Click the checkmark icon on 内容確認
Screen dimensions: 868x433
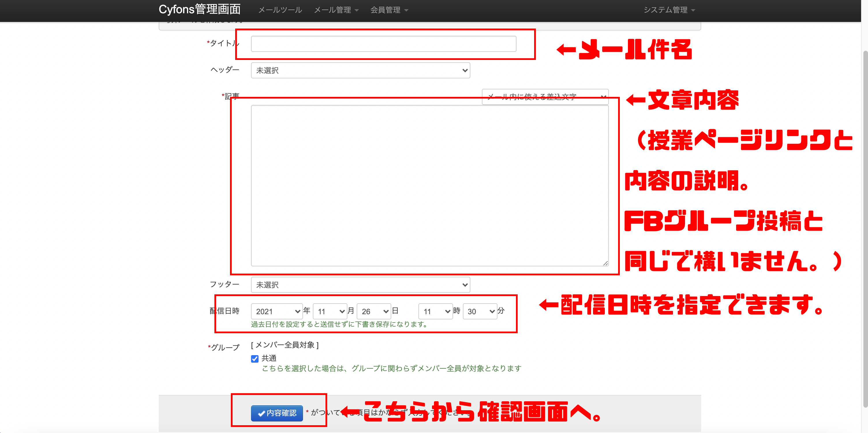click(261, 413)
